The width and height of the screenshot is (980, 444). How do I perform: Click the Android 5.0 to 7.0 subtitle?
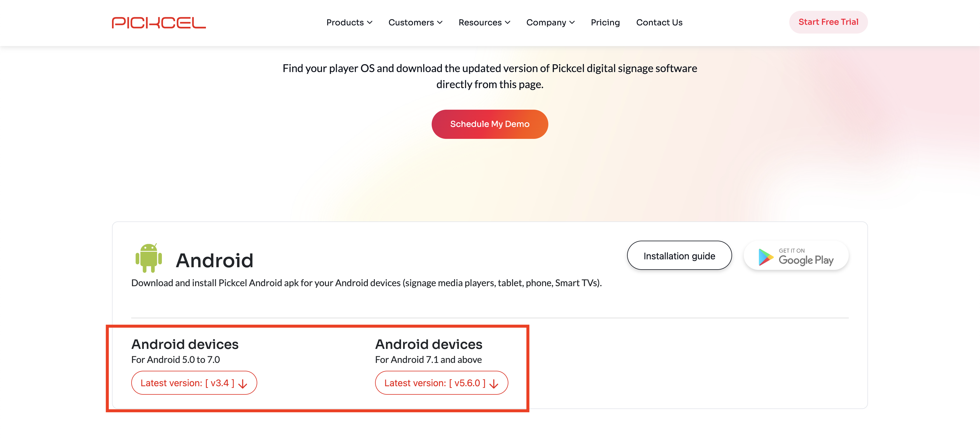click(175, 360)
